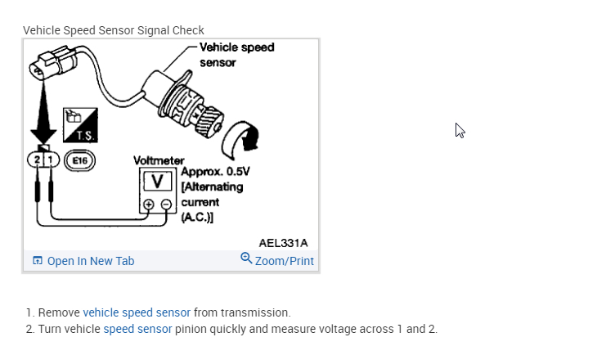
Task: Select terminal 1 circle on the connector
Action: pyautogui.click(x=51, y=158)
